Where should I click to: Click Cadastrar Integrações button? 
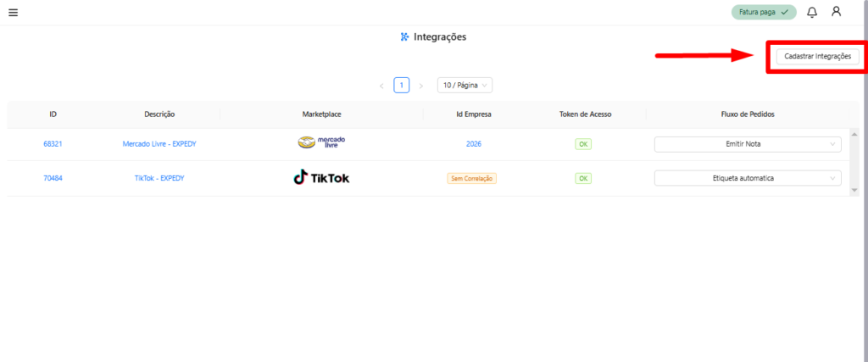coord(817,56)
